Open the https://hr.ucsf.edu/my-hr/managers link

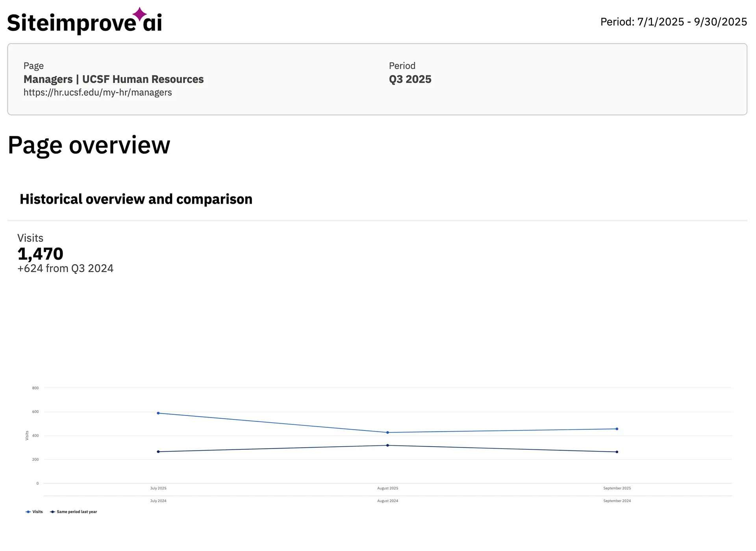point(97,92)
